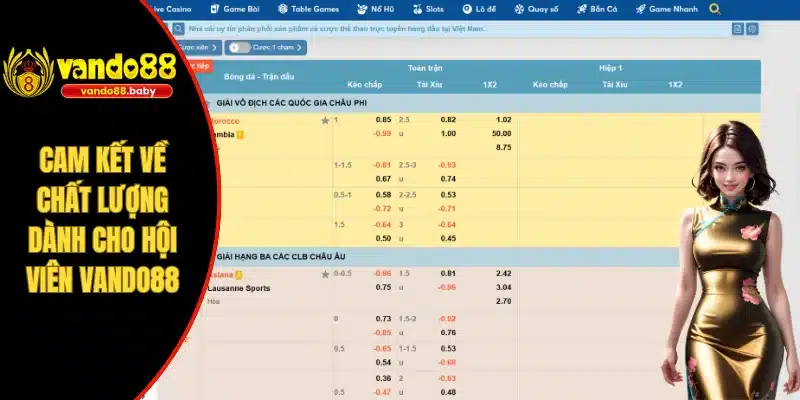Select under odds 0.74
Viewport: 800px width, 400px height.
(448, 179)
